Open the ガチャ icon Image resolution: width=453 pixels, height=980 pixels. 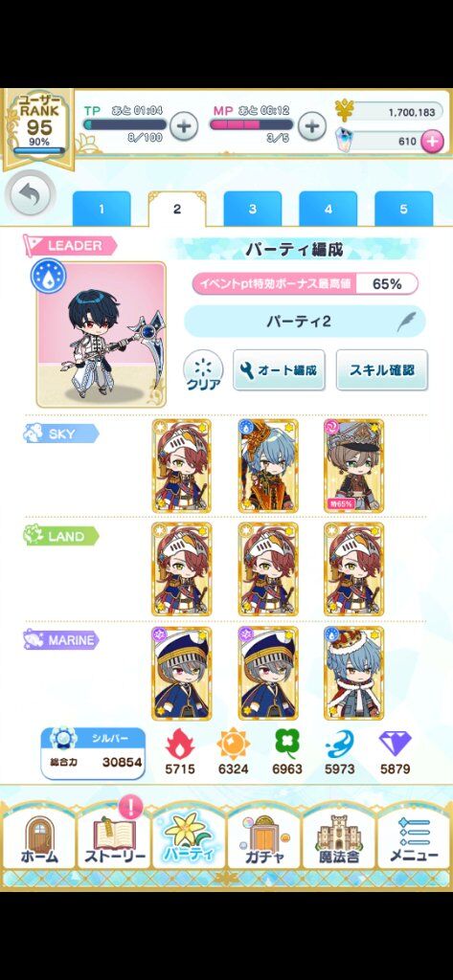tap(264, 837)
